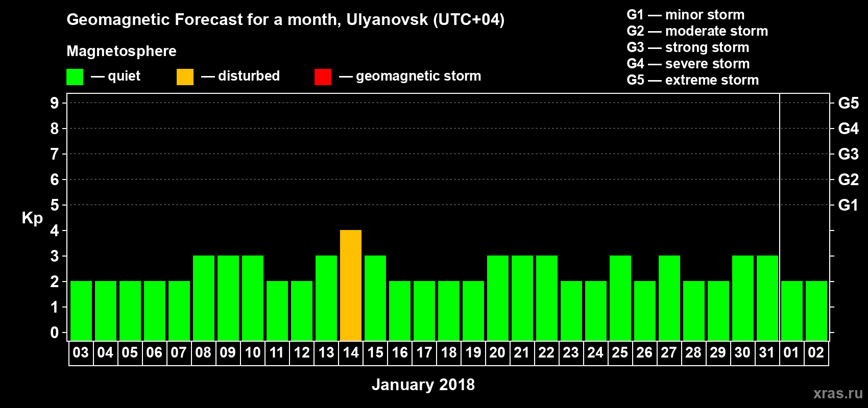
Task: Click the orange disturbed legend swatch
Action: click(x=185, y=77)
